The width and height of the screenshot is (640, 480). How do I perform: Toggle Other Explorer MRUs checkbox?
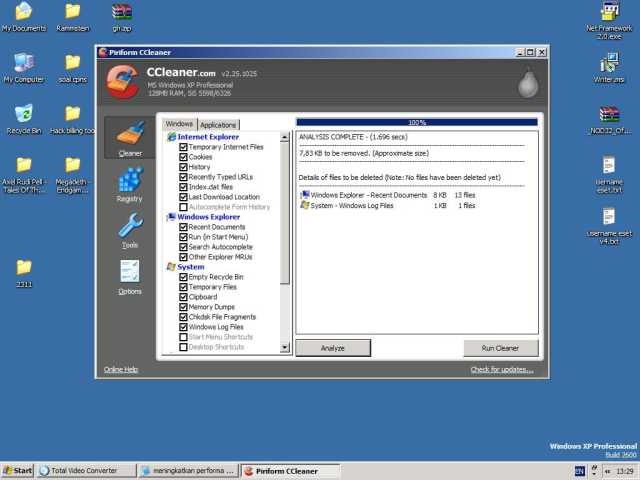pyautogui.click(x=183, y=257)
